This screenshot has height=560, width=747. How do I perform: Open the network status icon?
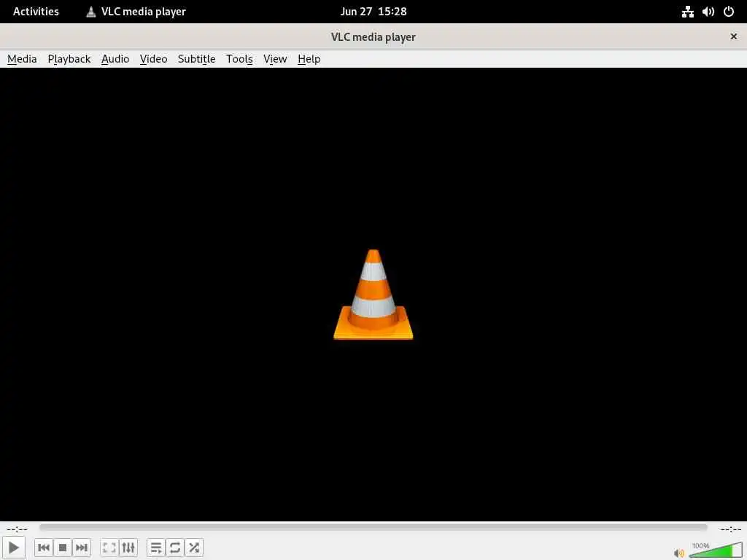(x=687, y=12)
